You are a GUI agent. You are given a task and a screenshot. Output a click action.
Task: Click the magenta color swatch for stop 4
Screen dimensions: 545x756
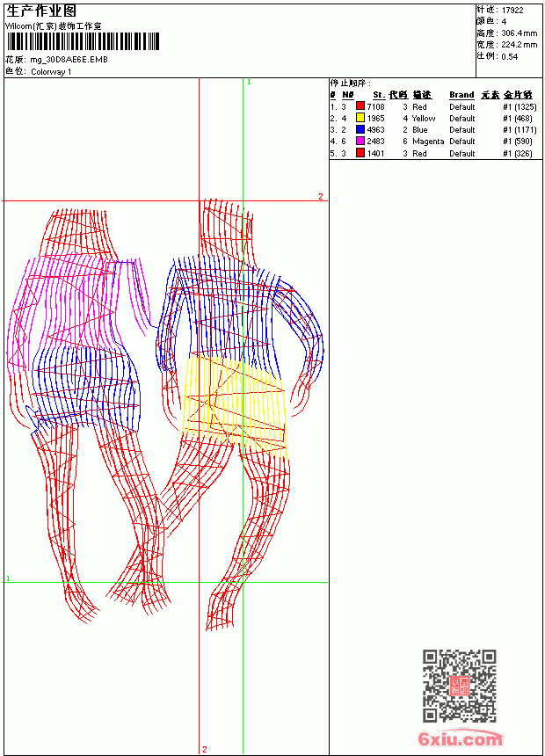360,141
